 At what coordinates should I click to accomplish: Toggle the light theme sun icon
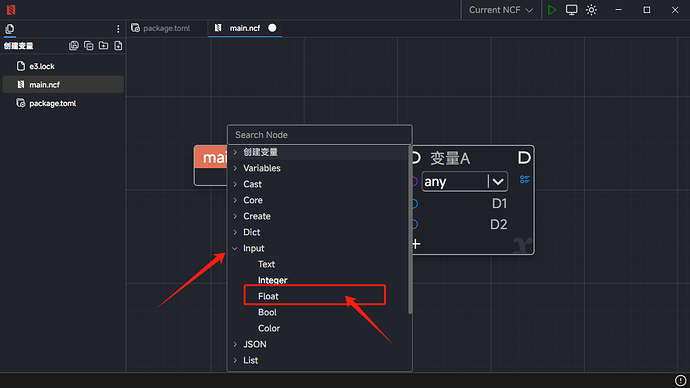(591, 10)
